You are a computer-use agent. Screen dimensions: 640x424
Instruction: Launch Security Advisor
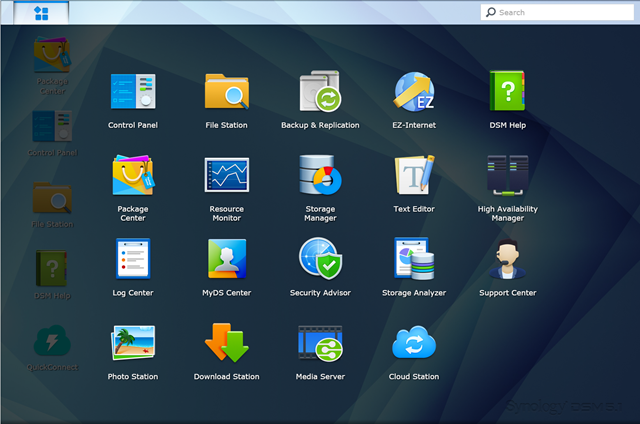tap(320, 260)
